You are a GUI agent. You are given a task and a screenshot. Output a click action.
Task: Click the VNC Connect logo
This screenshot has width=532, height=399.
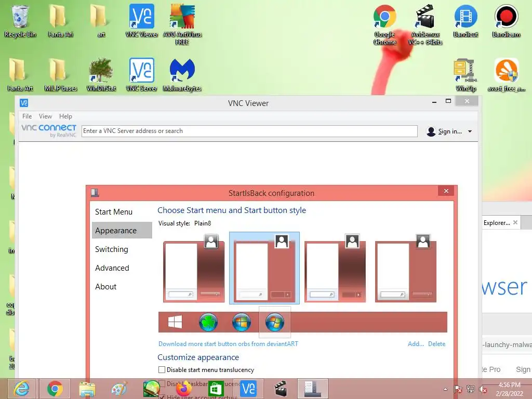pyautogui.click(x=49, y=130)
